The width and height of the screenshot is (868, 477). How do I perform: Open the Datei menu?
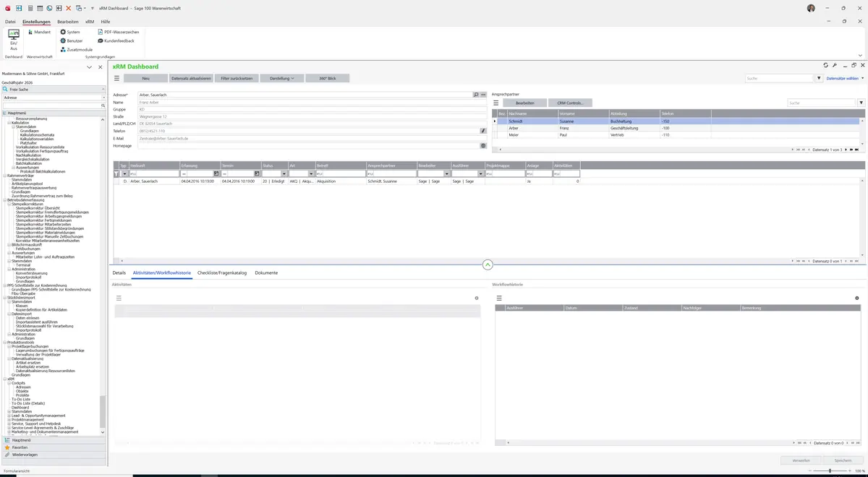(10, 22)
